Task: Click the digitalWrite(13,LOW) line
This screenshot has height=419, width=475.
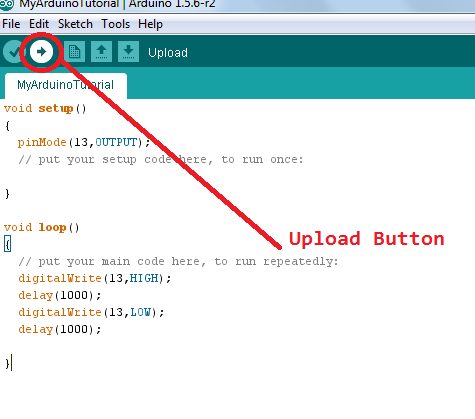Action: click(91, 312)
